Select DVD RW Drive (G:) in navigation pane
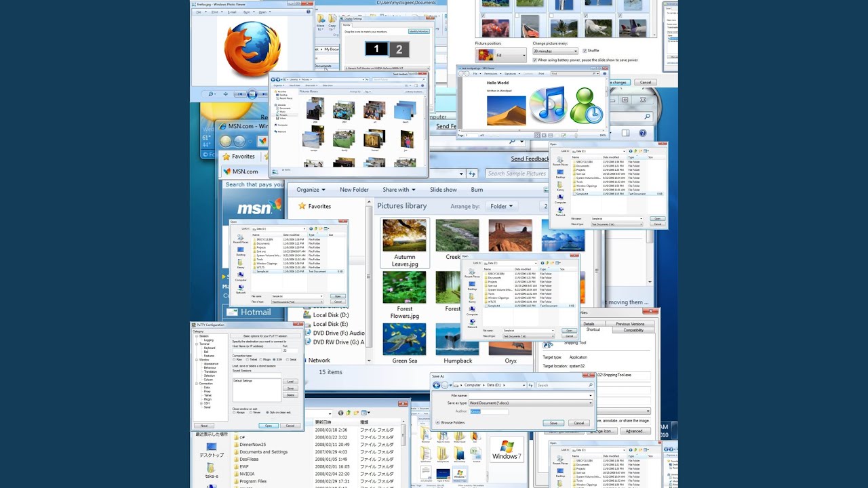 334,342
